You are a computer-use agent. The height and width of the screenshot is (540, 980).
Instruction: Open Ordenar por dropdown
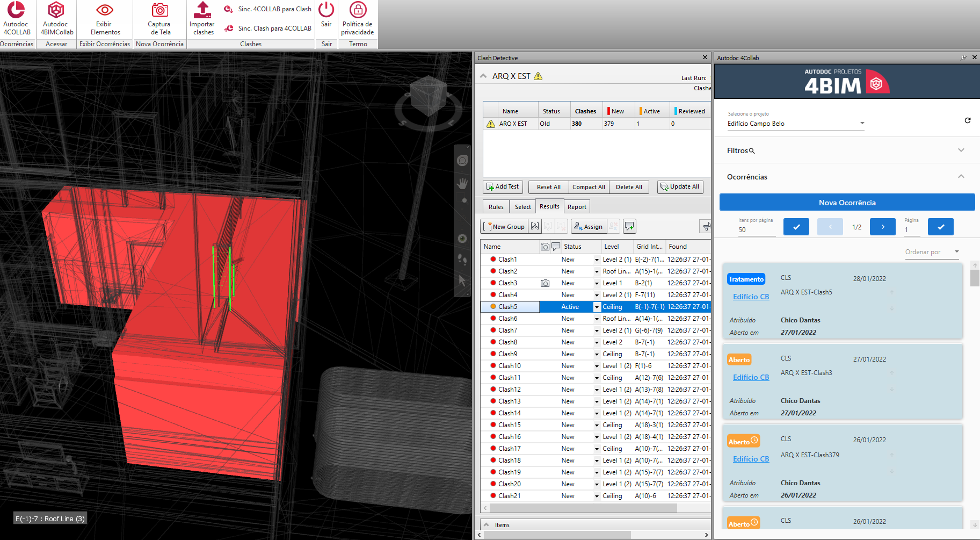pyautogui.click(x=932, y=252)
